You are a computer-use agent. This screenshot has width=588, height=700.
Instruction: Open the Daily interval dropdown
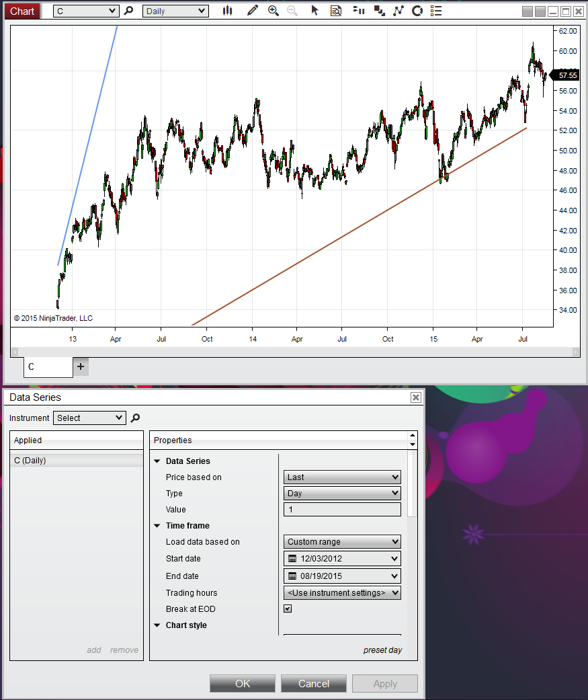point(176,11)
